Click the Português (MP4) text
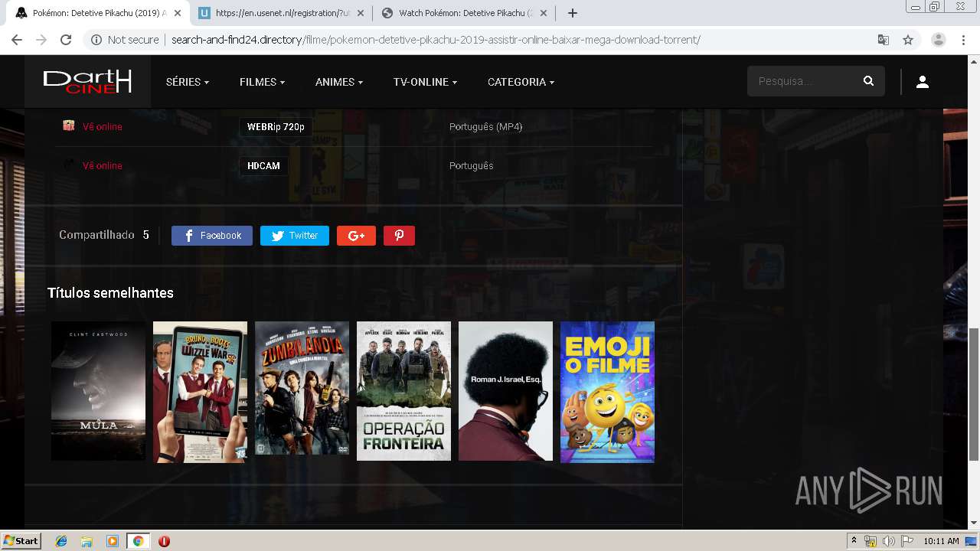 [x=485, y=126]
